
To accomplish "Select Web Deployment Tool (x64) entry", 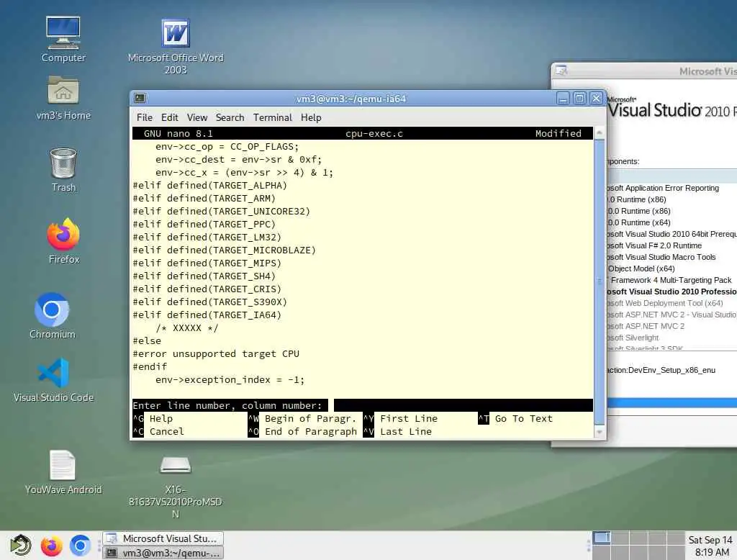I will 665,303.
